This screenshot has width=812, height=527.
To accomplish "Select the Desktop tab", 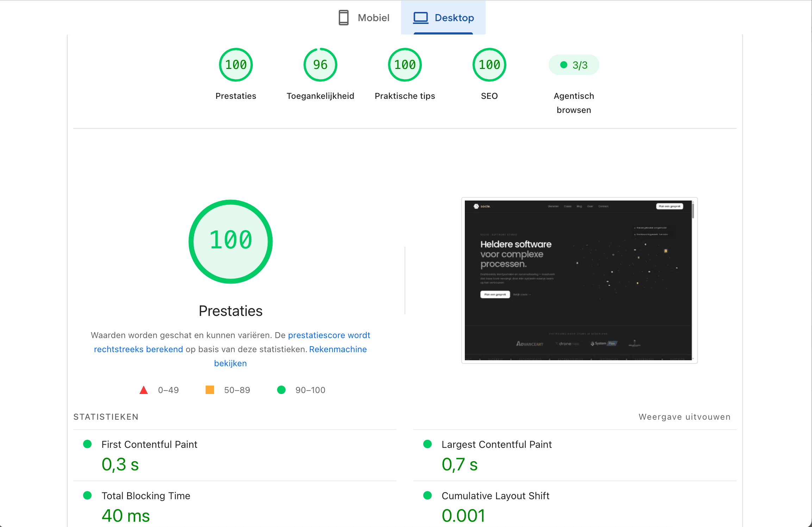I will click(443, 18).
